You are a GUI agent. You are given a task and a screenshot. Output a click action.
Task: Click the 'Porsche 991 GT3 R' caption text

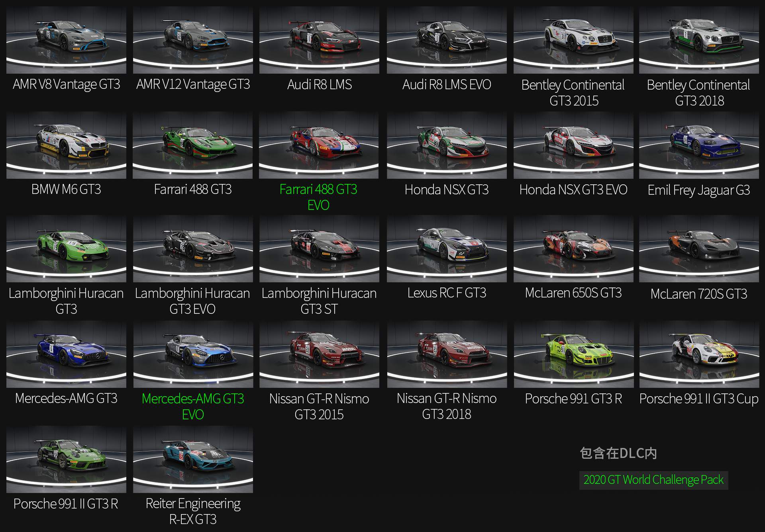point(573,399)
